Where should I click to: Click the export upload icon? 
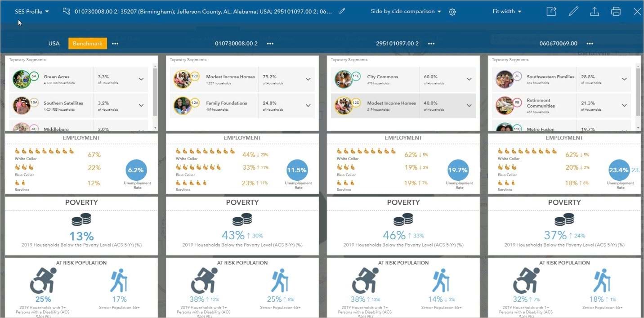[x=595, y=11]
